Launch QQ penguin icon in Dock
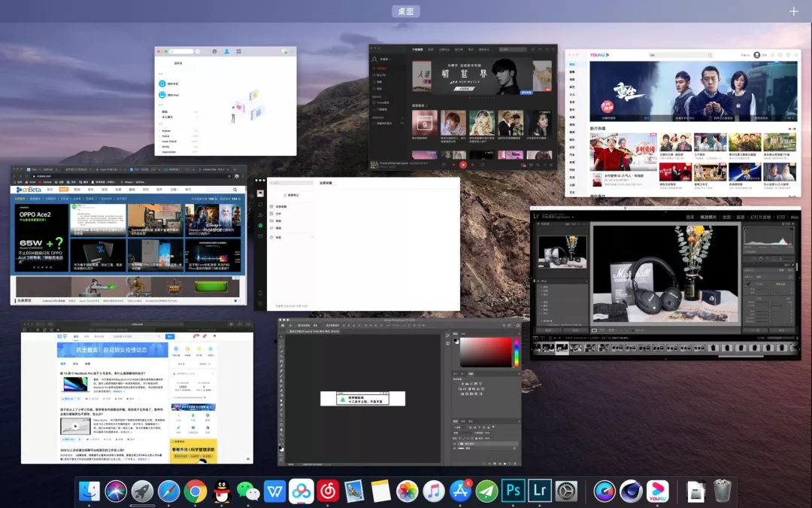This screenshot has width=812, height=508. point(222,491)
